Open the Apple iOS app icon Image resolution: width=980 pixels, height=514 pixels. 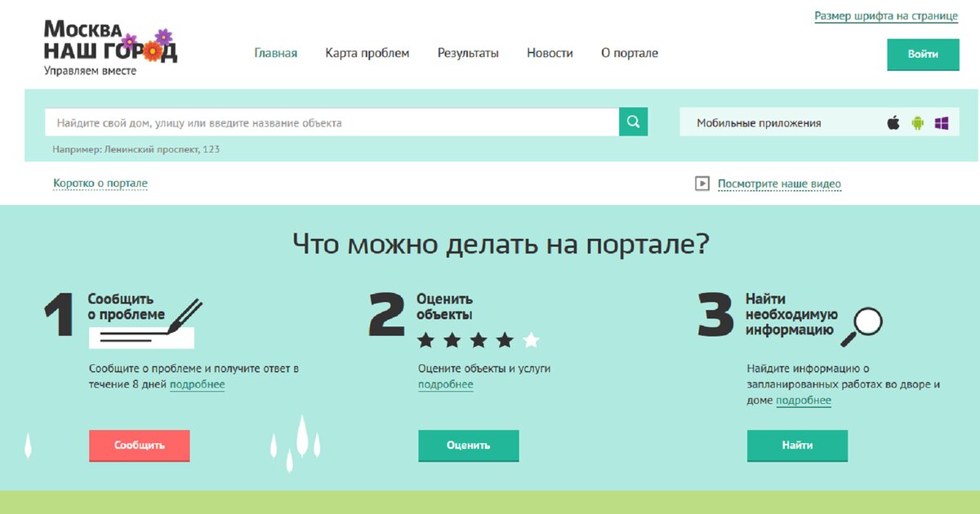click(893, 123)
